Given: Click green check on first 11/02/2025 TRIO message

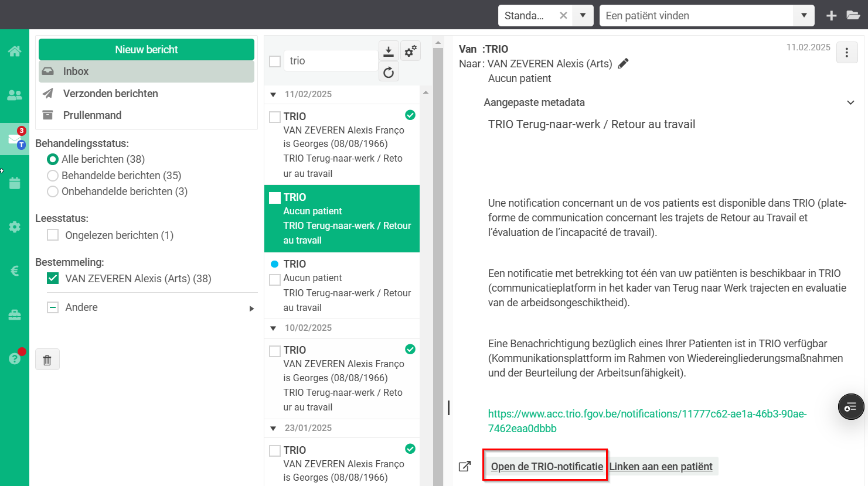Looking at the screenshot, I should (410, 115).
